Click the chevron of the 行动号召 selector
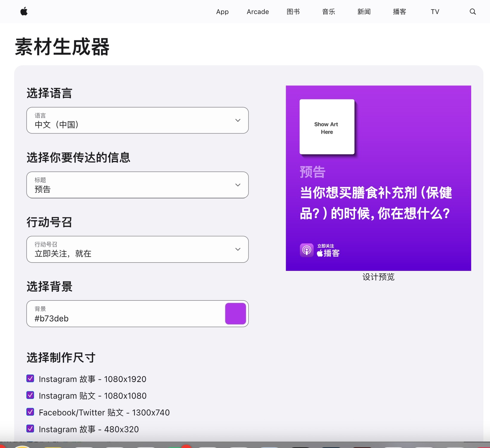490x448 pixels. 238,249
